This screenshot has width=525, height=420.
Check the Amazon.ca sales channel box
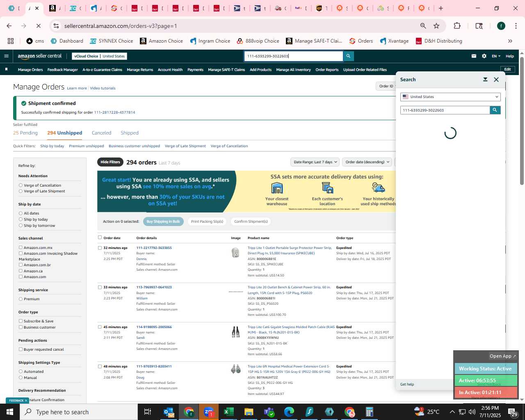pos(21,271)
